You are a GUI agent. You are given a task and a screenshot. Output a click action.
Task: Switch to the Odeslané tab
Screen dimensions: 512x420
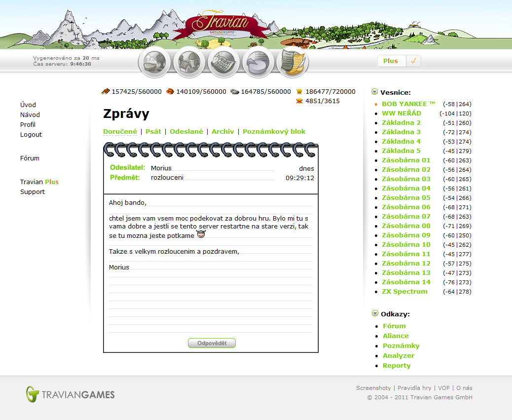186,131
